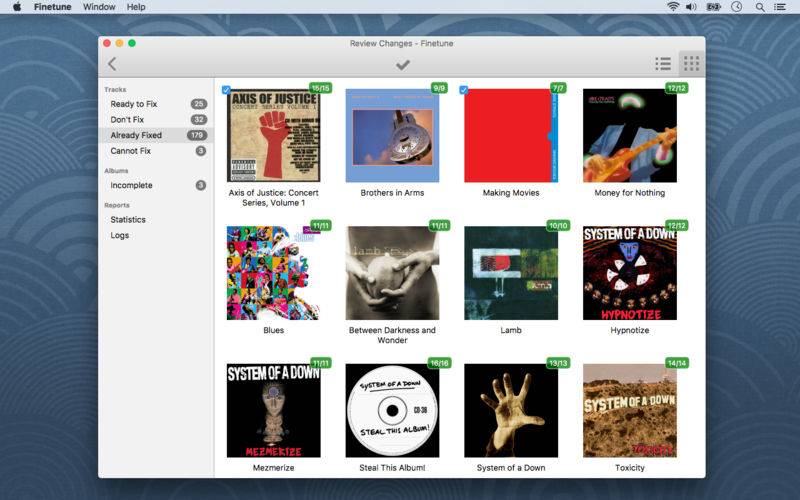Open the Help menu
Image resolution: width=800 pixels, height=500 pixels.
point(136,7)
